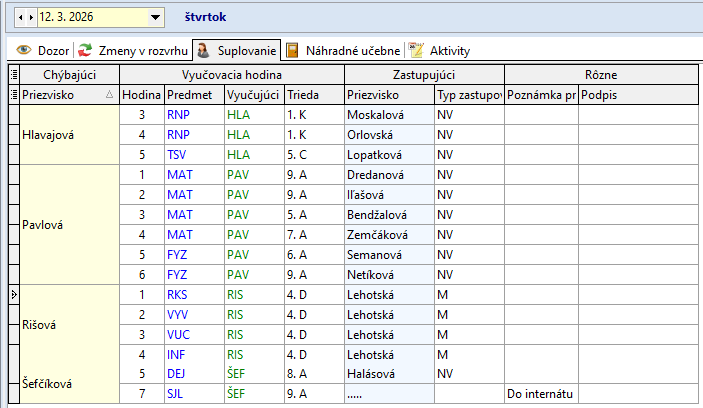The height and width of the screenshot is (408, 703).
Task: Click the Hodina column header
Action: (x=140, y=95)
